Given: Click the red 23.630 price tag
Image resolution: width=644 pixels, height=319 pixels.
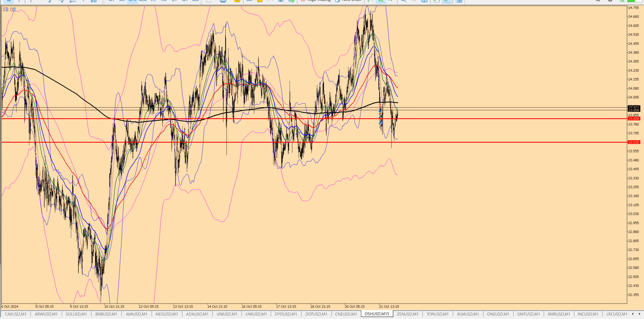Looking at the screenshot, I should [634, 142].
